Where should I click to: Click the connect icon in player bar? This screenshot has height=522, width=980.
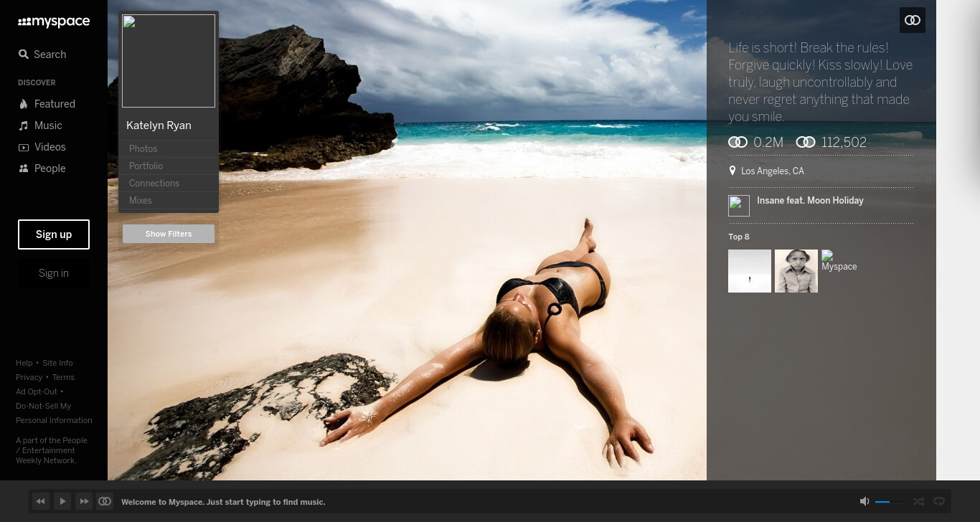pyautogui.click(x=105, y=501)
